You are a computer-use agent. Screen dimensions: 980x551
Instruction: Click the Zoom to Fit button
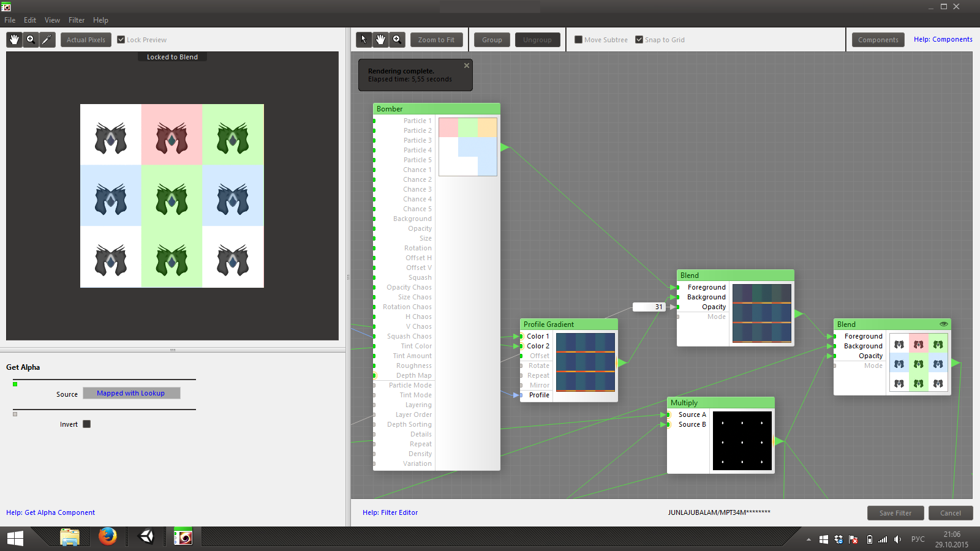point(436,40)
